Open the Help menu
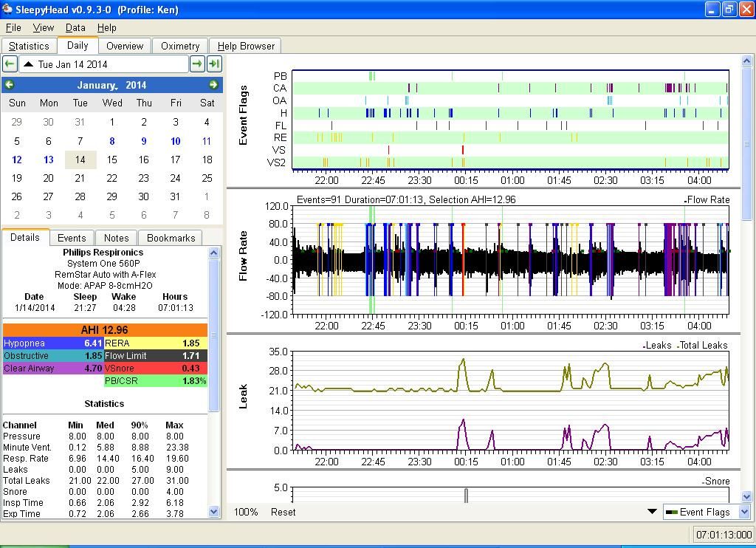The image size is (756, 548). (x=106, y=27)
